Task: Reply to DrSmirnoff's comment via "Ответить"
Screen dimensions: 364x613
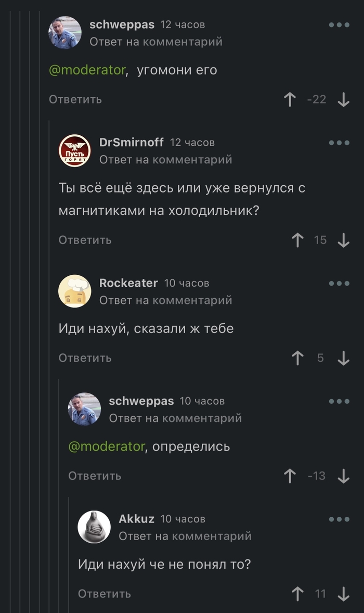Action: [85, 240]
